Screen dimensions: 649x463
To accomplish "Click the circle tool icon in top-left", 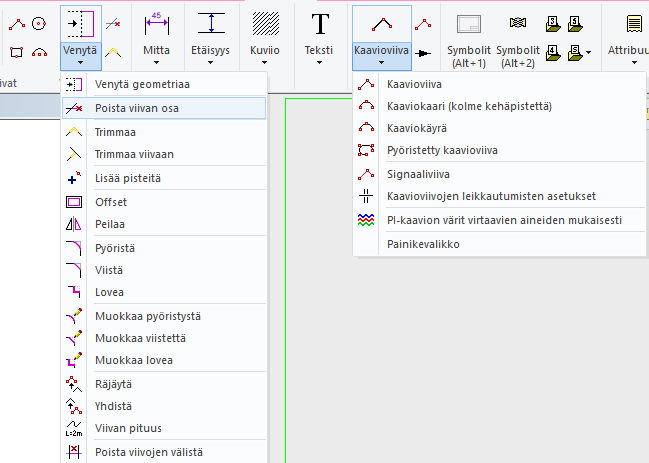I will click(38, 22).
